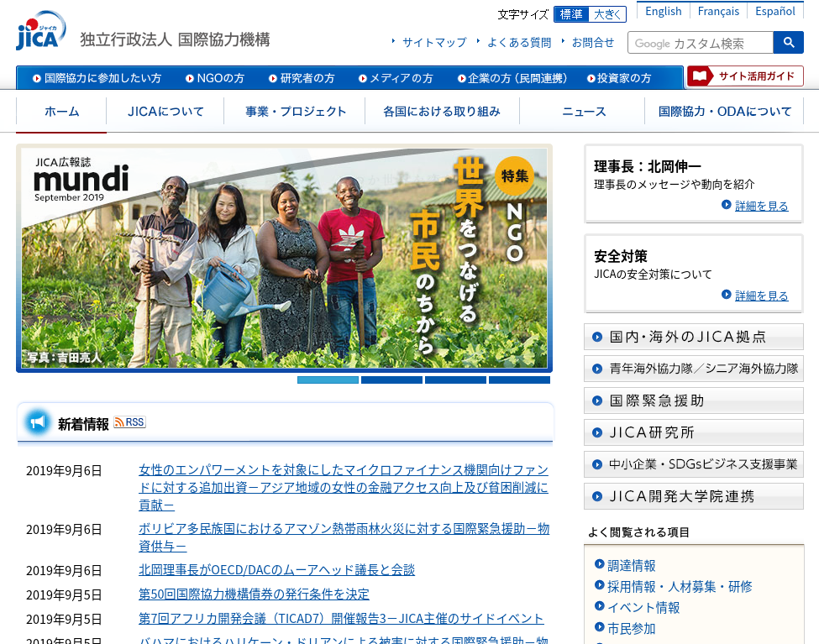This screenshot has width=819, height=644.
Task: Click arrow icon beside 調達情報
Action: click(599, 564)
